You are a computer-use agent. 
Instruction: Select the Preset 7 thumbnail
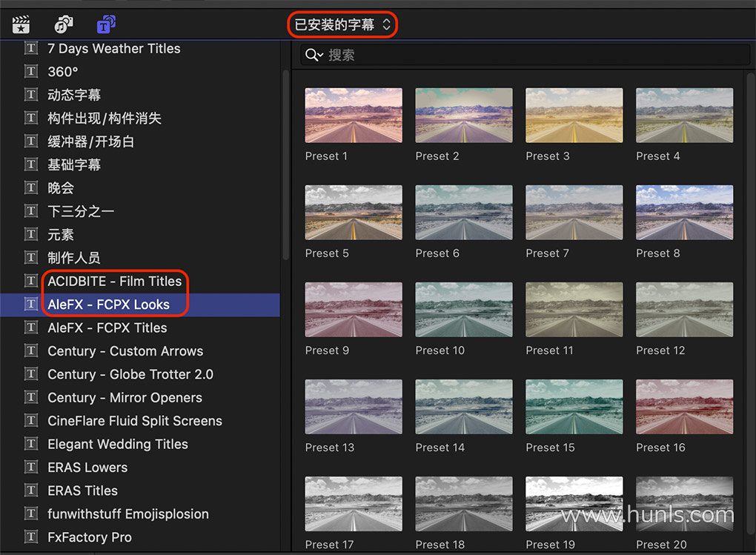point(574,213)
